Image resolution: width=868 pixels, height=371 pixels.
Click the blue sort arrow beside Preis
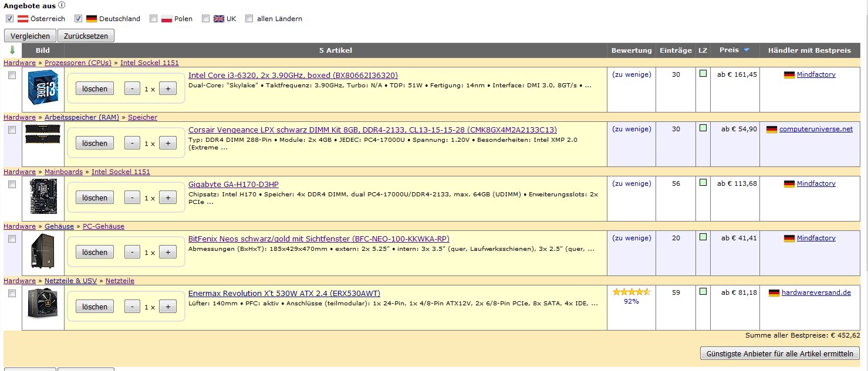pos(746,50)
